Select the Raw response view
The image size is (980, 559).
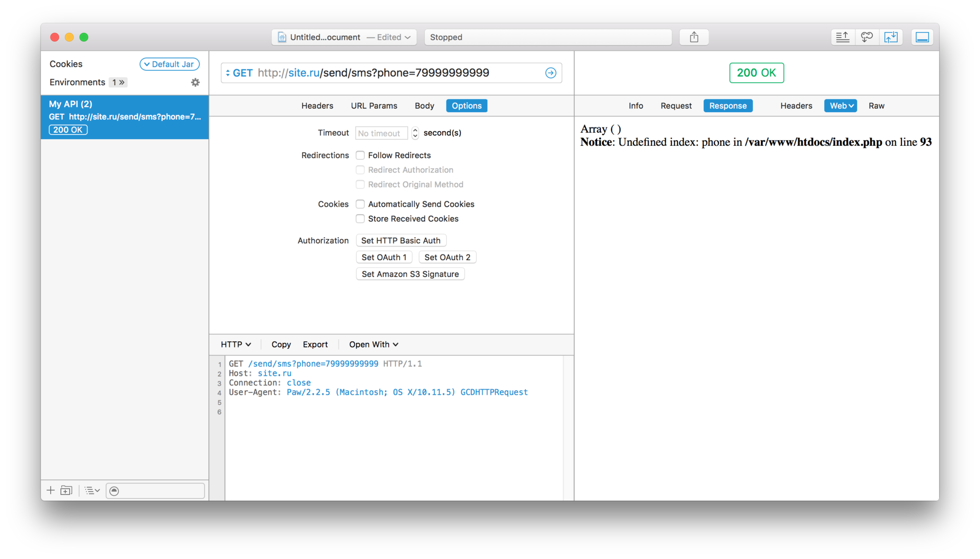[x=877, y=106]
